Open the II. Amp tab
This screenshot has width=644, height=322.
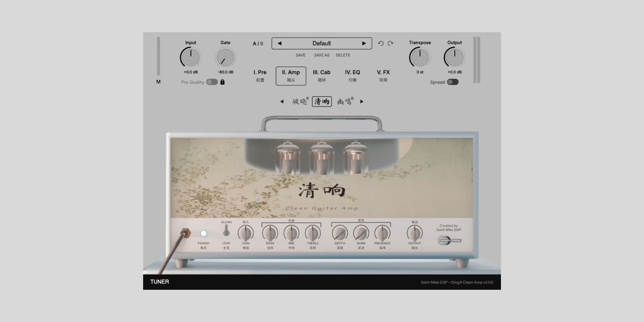pyautogui.click(x=291, y=76)
